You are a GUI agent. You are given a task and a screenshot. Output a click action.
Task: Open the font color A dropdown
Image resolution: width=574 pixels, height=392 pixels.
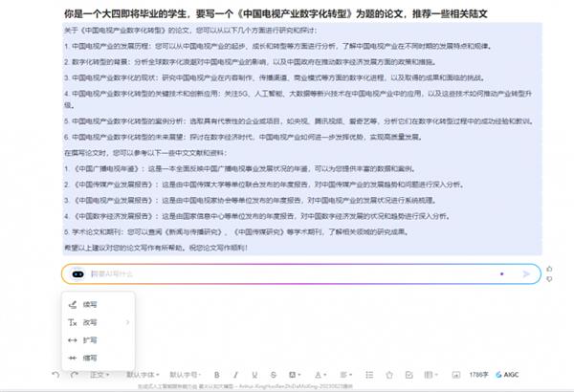point(320,375)
